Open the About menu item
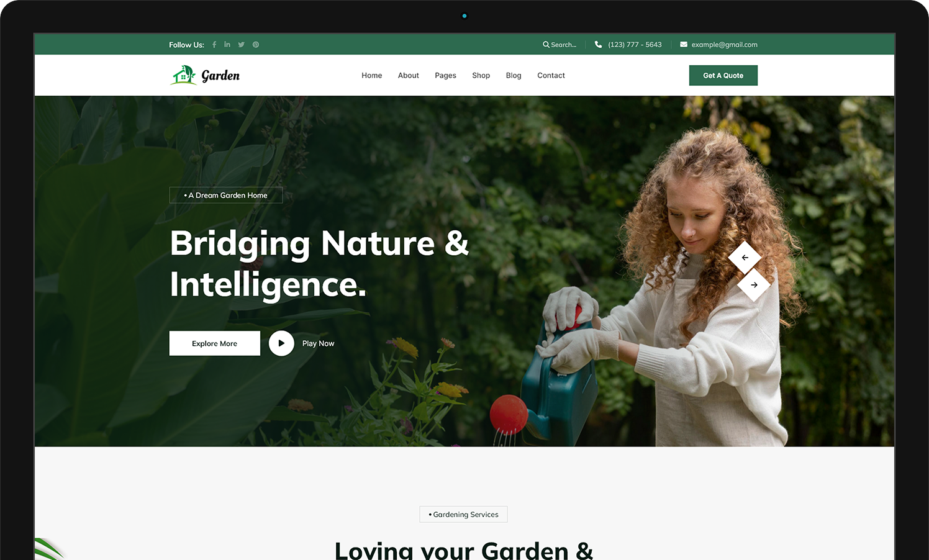The width and height of the screenshot is (929, 560). [x=409, y=76]
